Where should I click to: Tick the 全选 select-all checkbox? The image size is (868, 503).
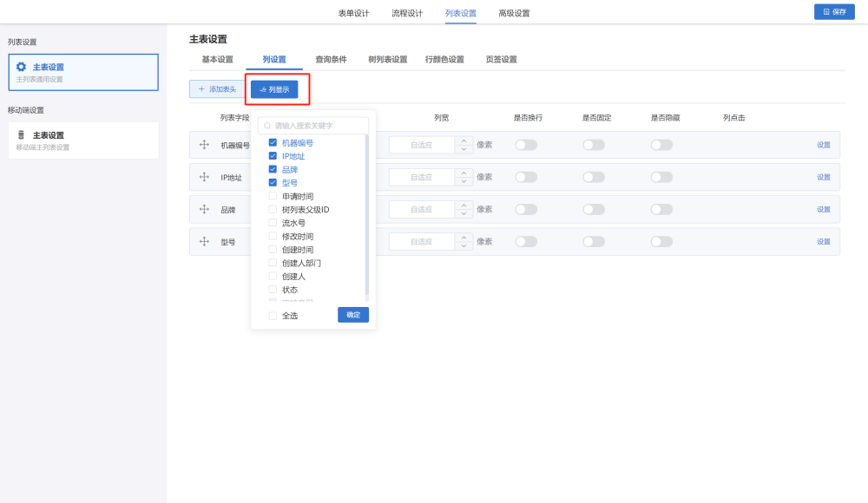(273, 316)
